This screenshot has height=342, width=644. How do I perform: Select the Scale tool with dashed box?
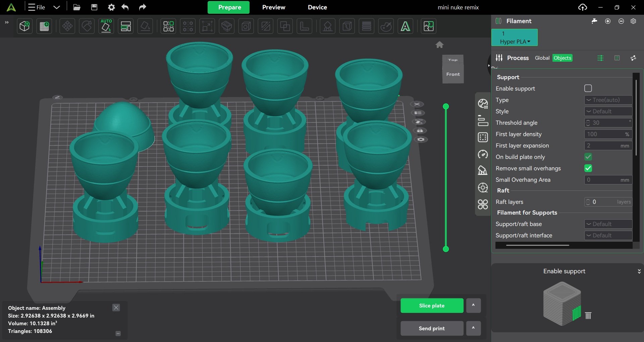207,26
